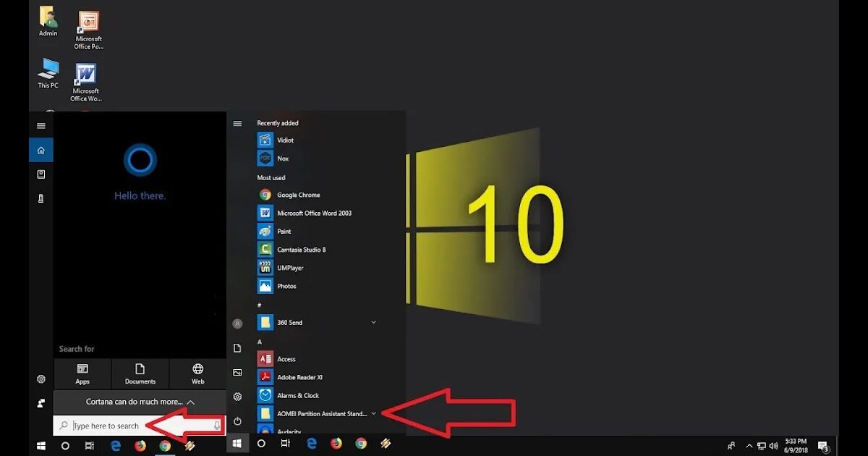Expand the Start menu hamburger beside Recently added
The image size is (868, 456).
[x=237, y=123]
